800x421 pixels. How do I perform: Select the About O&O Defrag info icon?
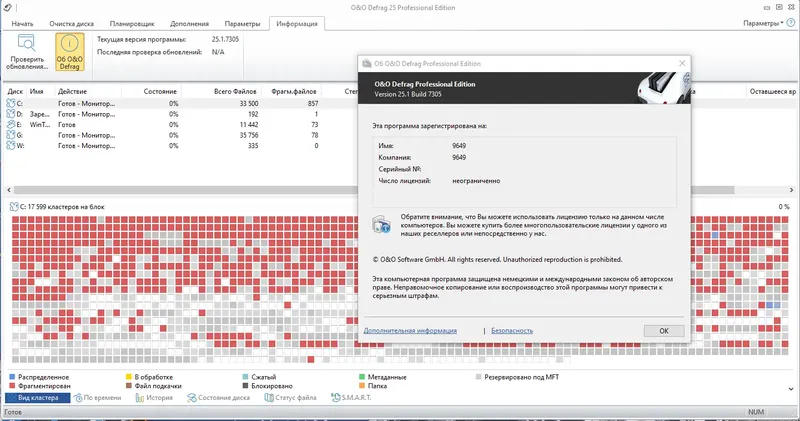pos(69,44)
